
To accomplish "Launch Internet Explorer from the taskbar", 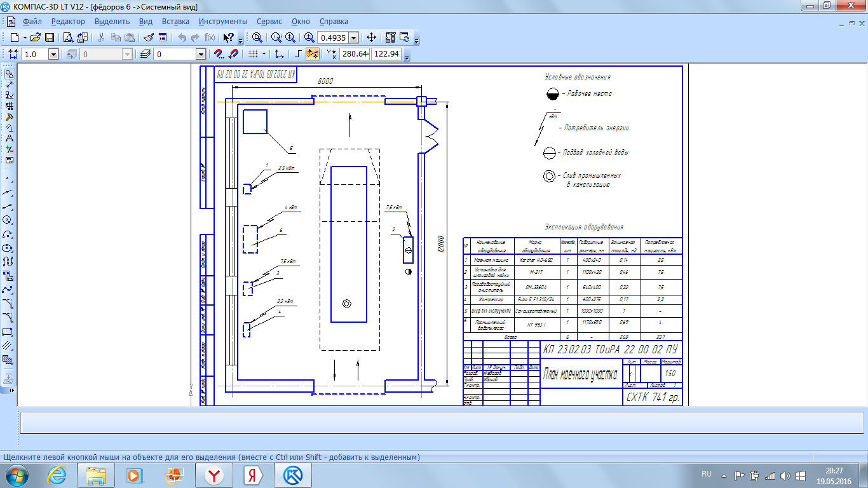I will tap(57, 475).
